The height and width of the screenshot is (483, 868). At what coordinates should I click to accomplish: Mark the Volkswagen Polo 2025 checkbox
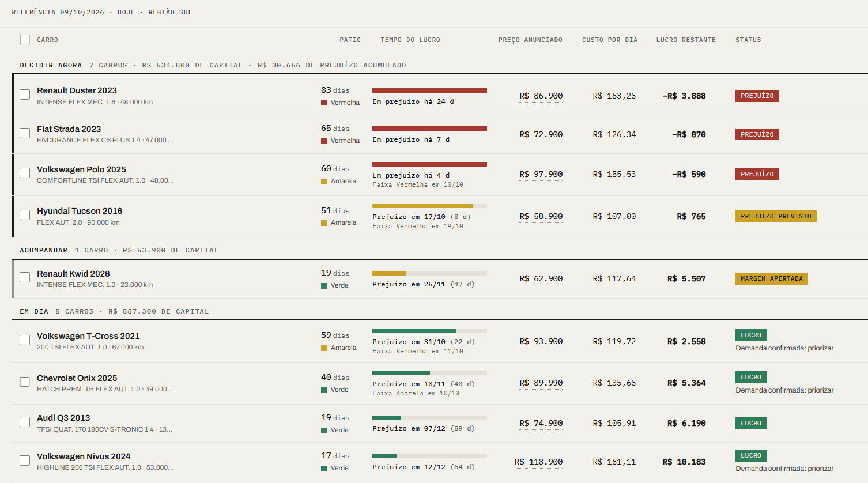(25, 173)
